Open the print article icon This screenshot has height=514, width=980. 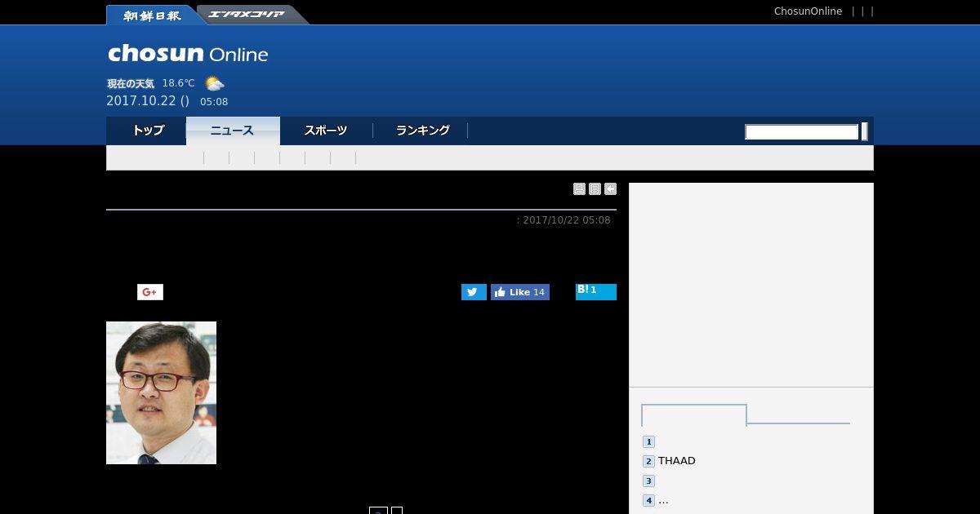[579, 189]
